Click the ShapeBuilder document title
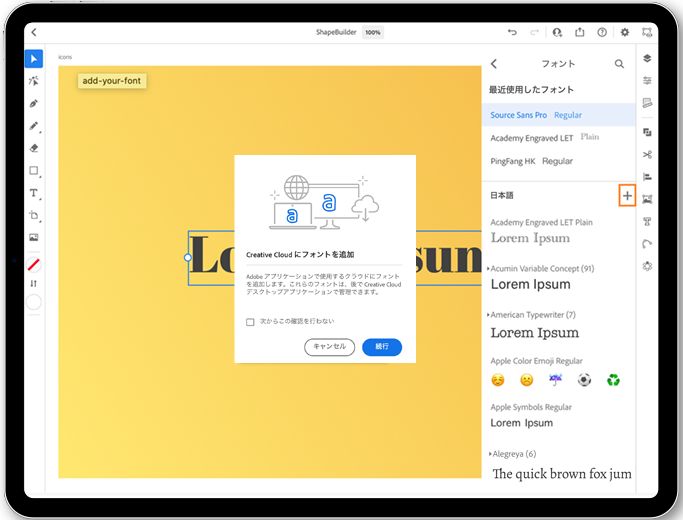This screenshot has height=520, width=683. [336, 32]
